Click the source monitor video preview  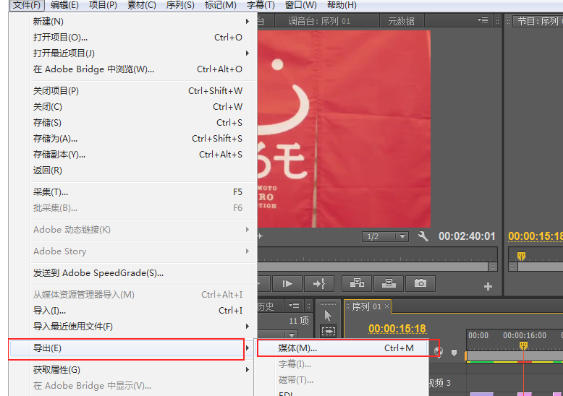pos(344,129)
